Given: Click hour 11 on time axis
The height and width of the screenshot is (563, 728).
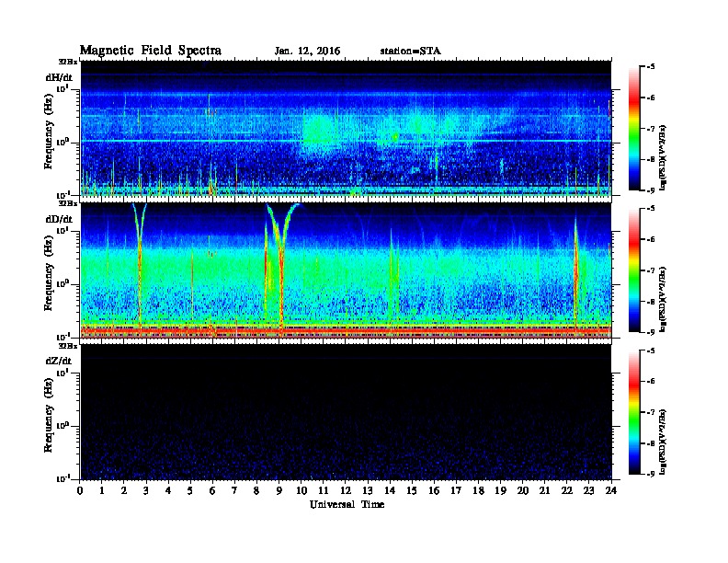Looking at the screenshot, I should tap(324, 490).
